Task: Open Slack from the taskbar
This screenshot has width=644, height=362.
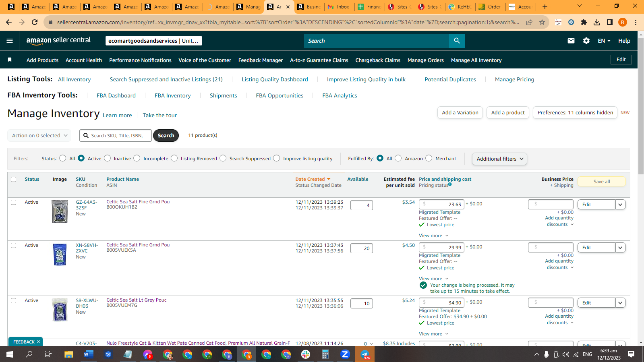Action: pyautogui.click(x=306, y=354)
